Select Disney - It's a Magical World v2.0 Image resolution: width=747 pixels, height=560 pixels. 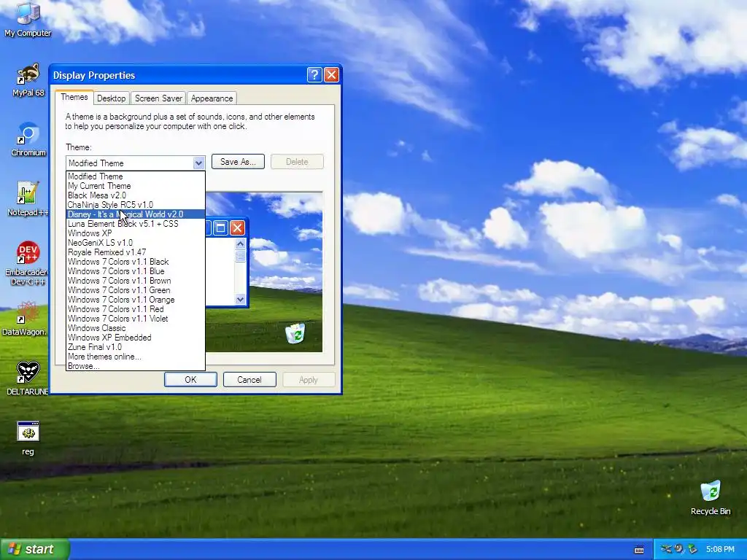coord(135,214)
